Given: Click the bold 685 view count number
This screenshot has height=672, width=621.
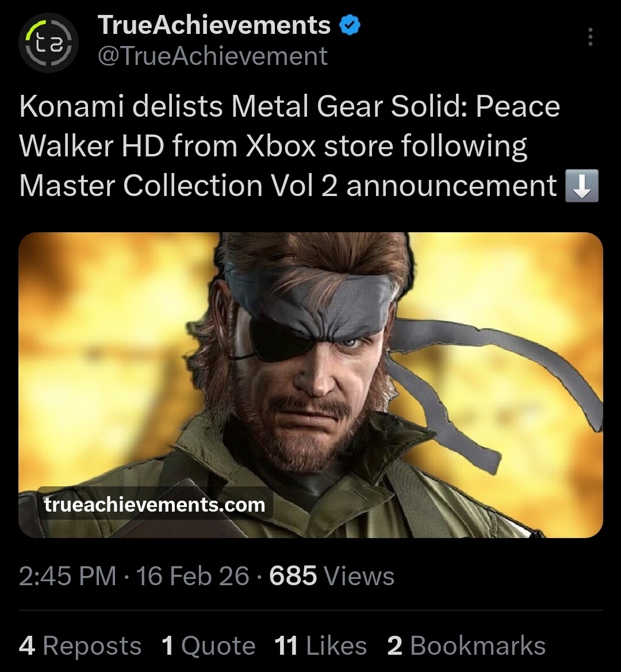Looking at the screenshot, I should 293,576.
